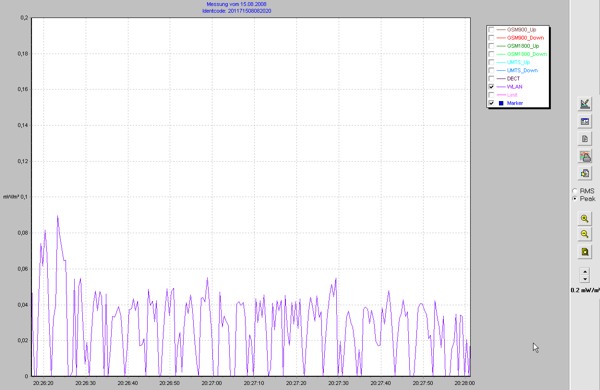Toggle the Marker checkbox in legend

click(491, 103)
